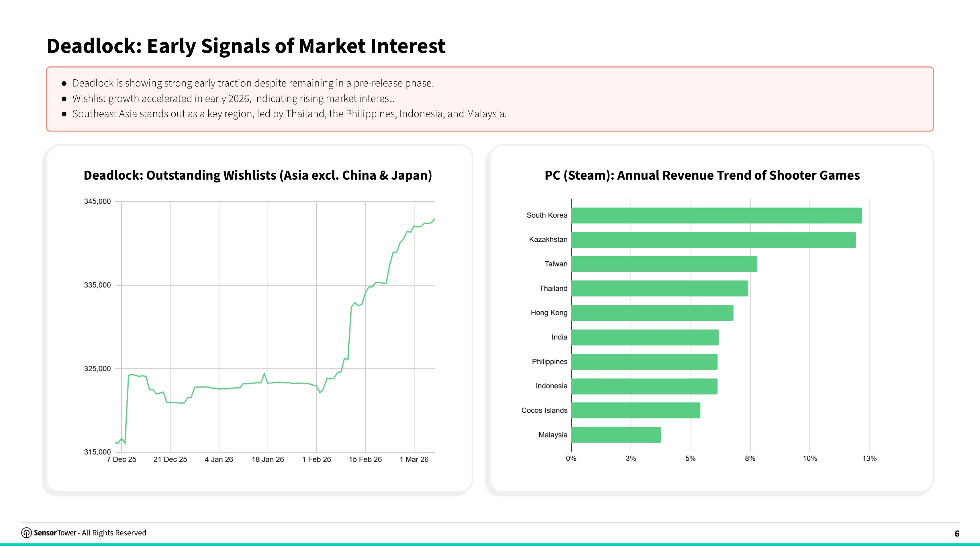Screen dimensions: 980x546
Task: Click the Cocos Islands revenue bar
Action: (636, 411)
